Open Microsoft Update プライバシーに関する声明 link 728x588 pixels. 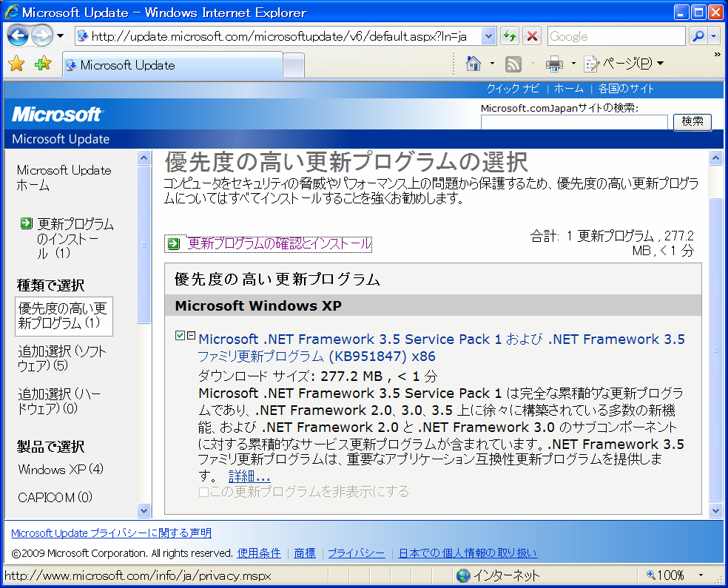[112, 533]
